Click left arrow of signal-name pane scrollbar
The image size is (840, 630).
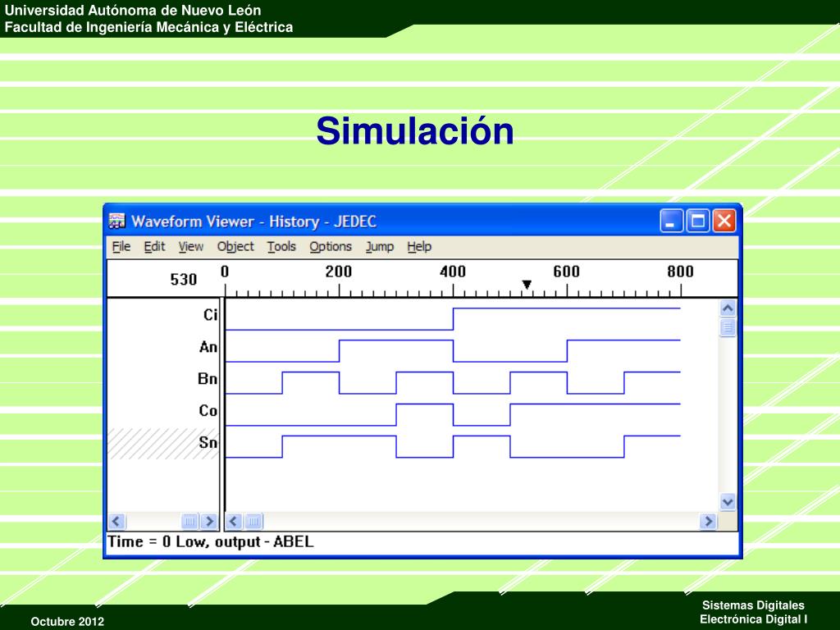(x=116, y=521)
